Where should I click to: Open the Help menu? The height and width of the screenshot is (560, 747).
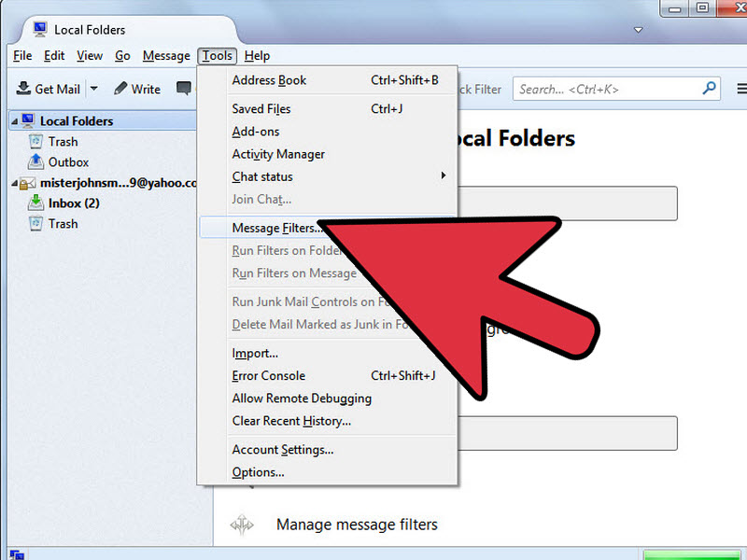coord(257,56)
